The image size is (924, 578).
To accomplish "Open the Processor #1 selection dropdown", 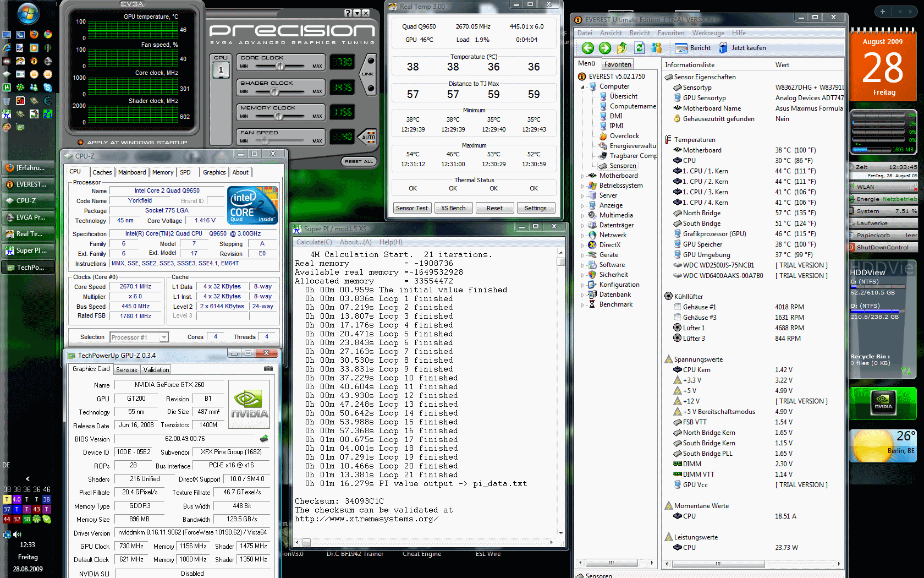I will coord(164,337).
